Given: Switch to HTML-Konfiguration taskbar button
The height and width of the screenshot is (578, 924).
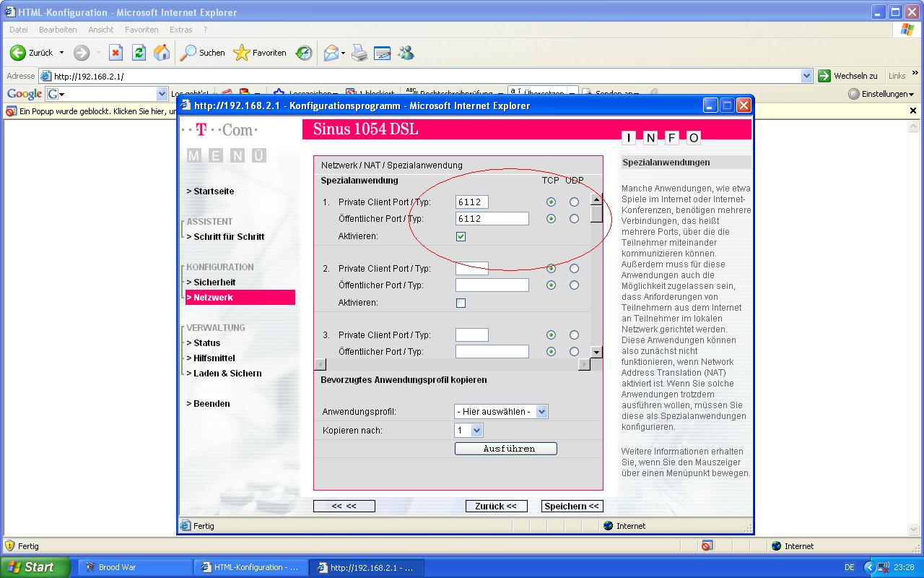Looking at the screenshot, I should [x=250, y=567].
